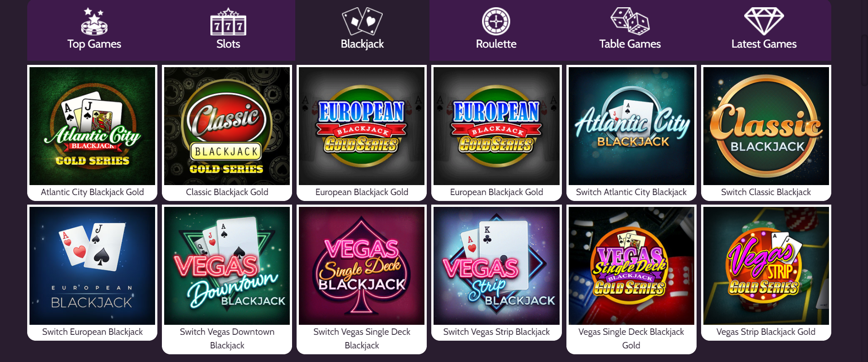The image size is (868, 362).
Task: Click the Vegas Single Deck Blackjack Gold title
Action: tap(631, 338)
